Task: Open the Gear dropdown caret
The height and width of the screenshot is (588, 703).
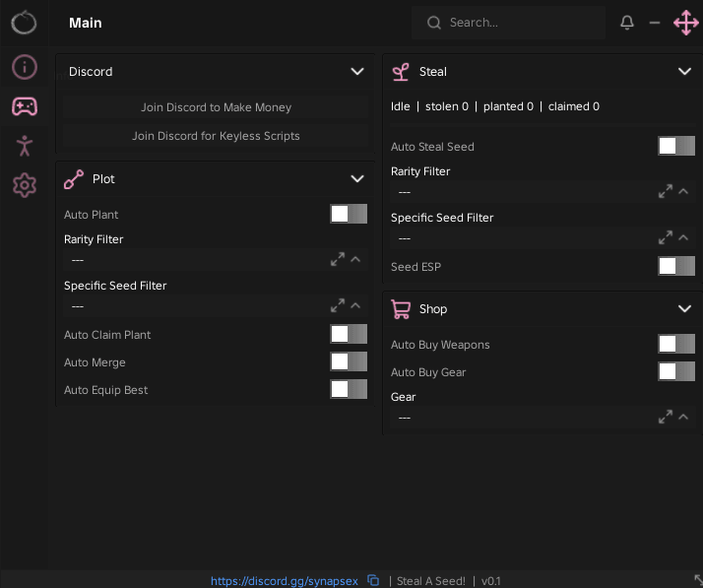Action: point(683,417)
